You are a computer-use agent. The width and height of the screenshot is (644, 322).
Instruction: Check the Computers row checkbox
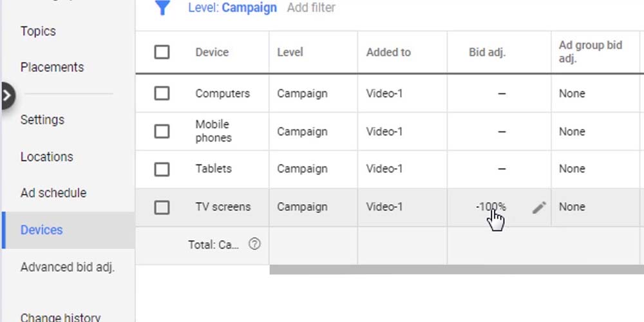coord(162,93)
